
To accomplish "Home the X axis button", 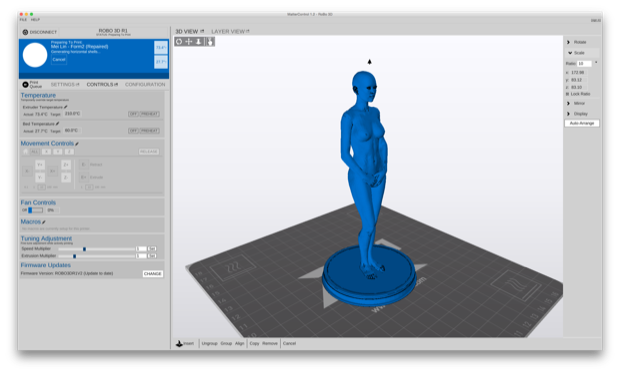I will pos(46,151).
